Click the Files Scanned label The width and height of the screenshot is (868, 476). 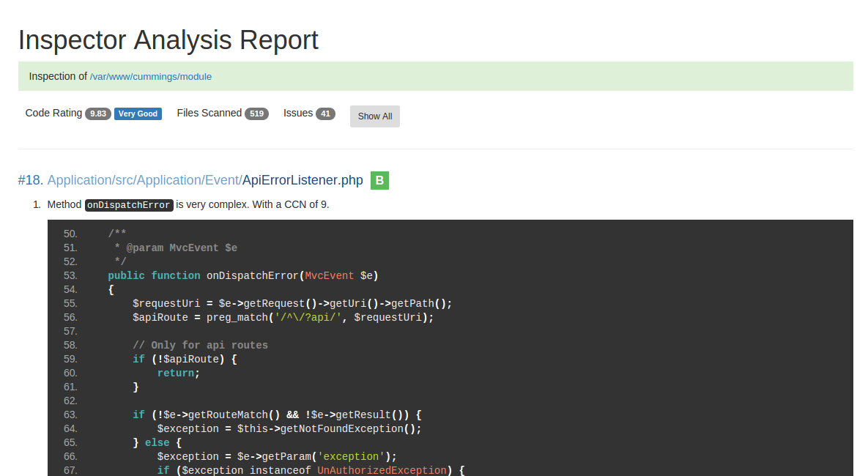click(209, 113)
